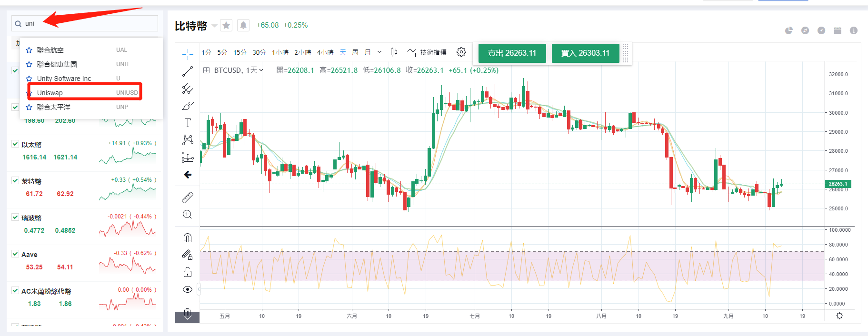Viewport: 868px width, 336px height.
Task: Switch to the 4小時 timeframe
Action: pos(325,52)
